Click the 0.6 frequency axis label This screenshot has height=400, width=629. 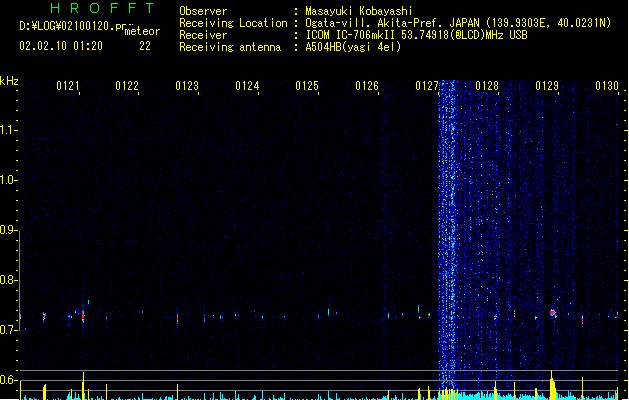[x=7, y=380]
